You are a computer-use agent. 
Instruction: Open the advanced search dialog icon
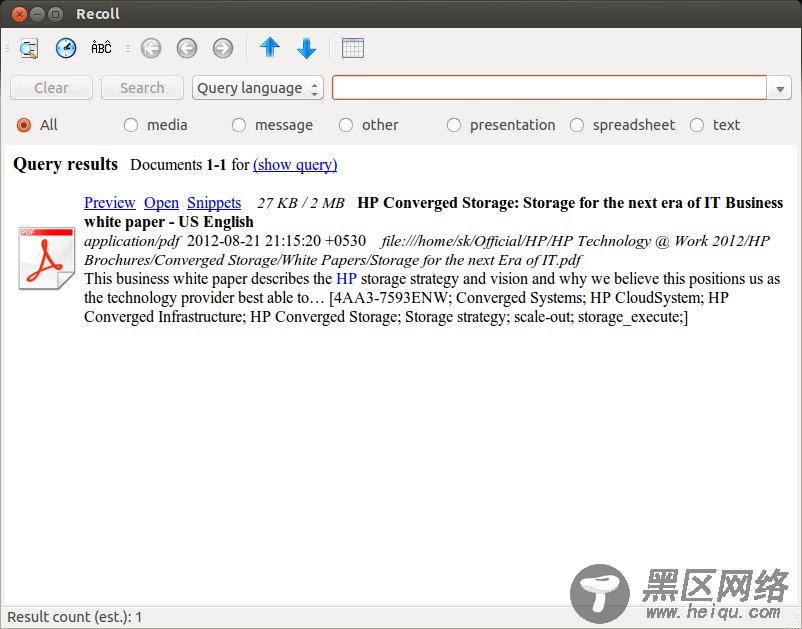click(x=29, y=49)
